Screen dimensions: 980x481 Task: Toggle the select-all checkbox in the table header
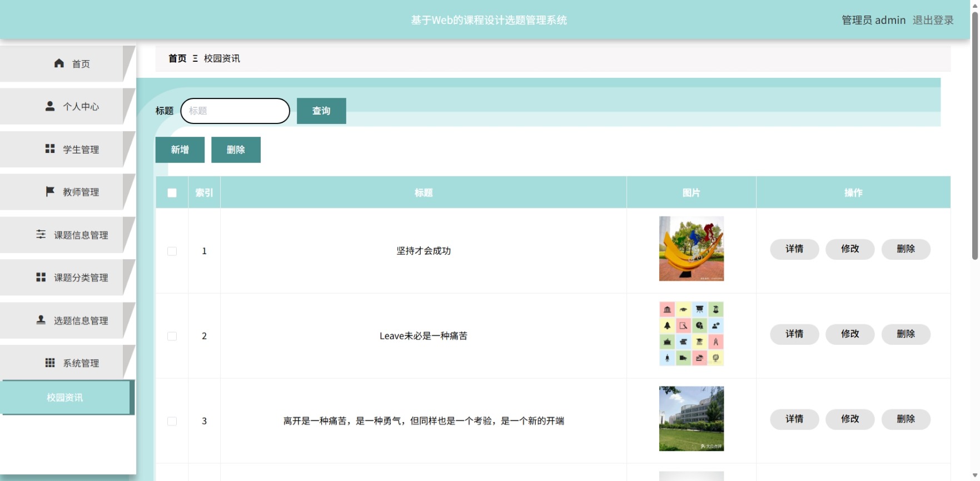(x=172, y=193)
